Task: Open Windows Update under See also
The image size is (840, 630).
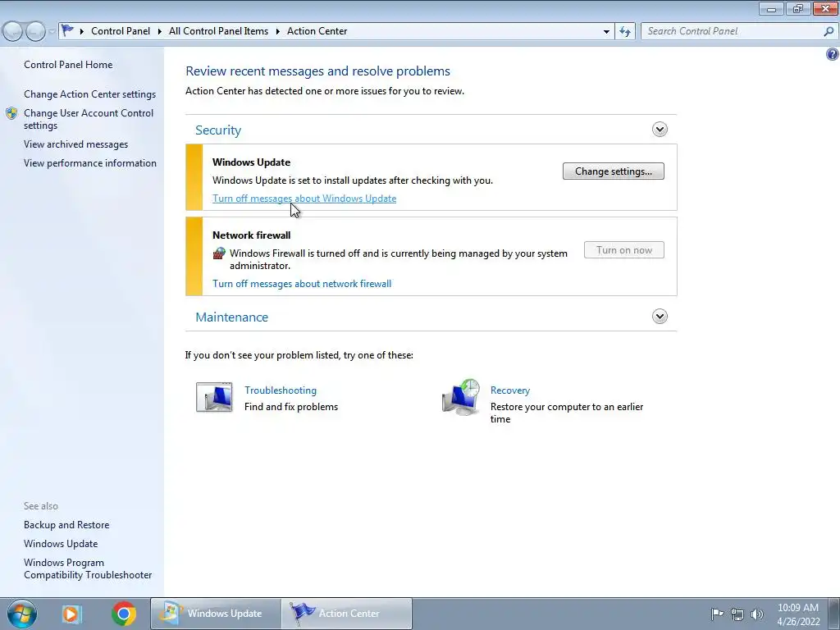Action: [61, 544]
